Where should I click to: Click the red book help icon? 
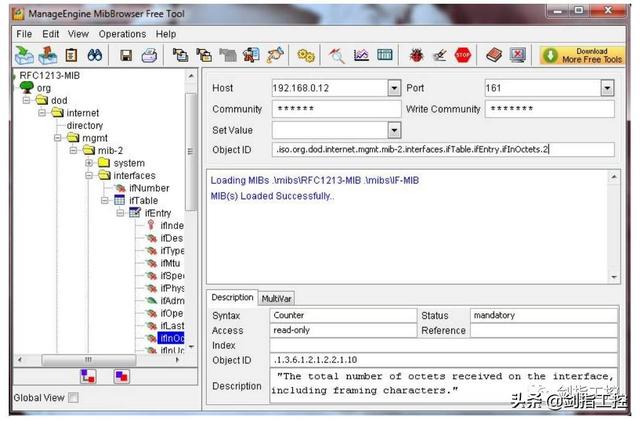point(494,55)
